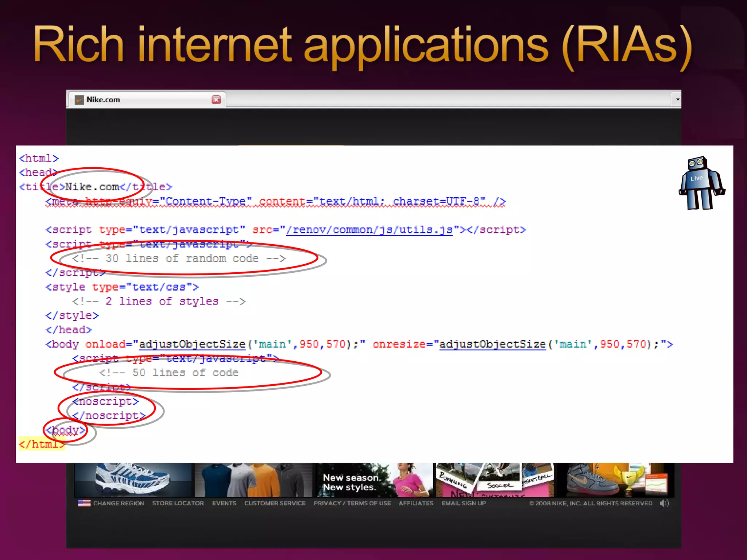Open the Store Locator link
The height and width of the screenshot is (560, 747).
178,503
